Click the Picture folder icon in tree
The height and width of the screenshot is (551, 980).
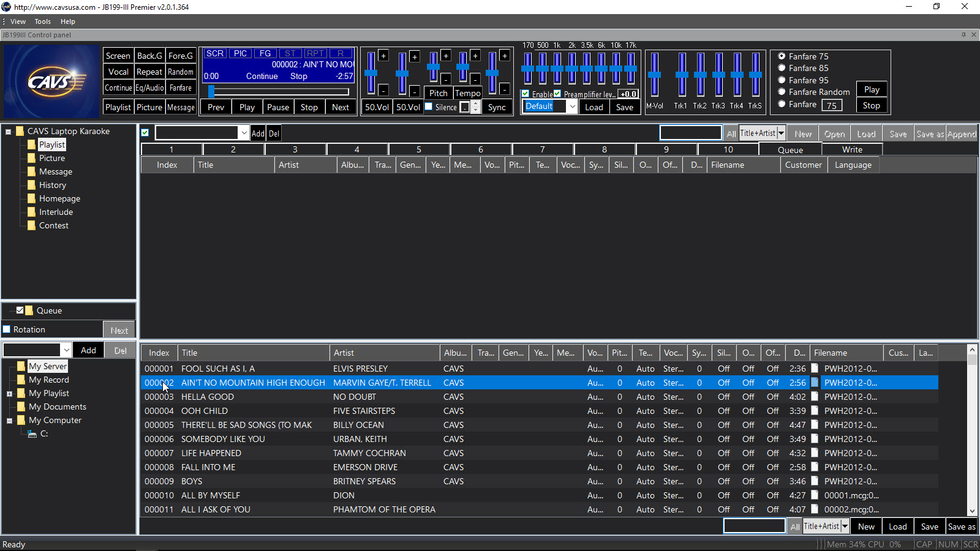pyautogui.click(x=31, y=158)
